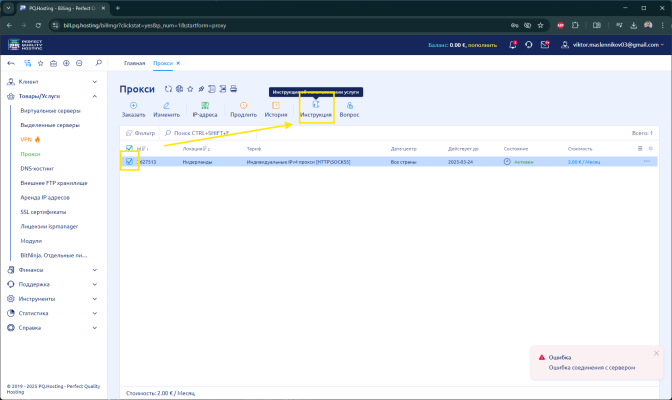
Task: Open the Фильтр button
Action: click(140, 132)
